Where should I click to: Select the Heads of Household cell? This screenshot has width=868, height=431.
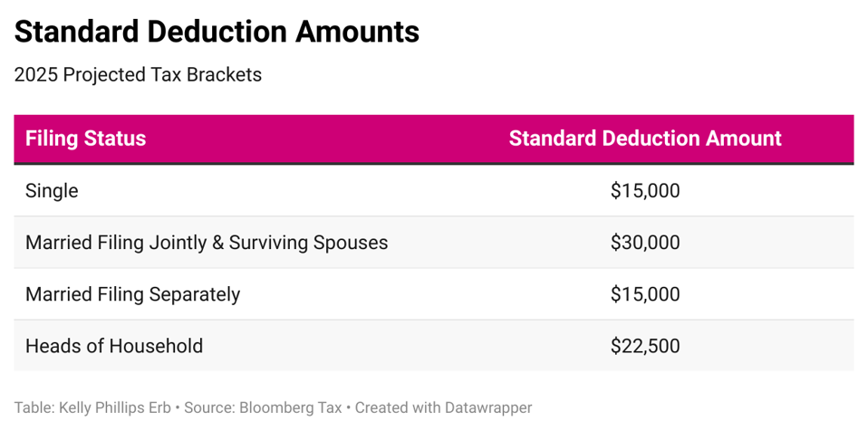point(114,346)
